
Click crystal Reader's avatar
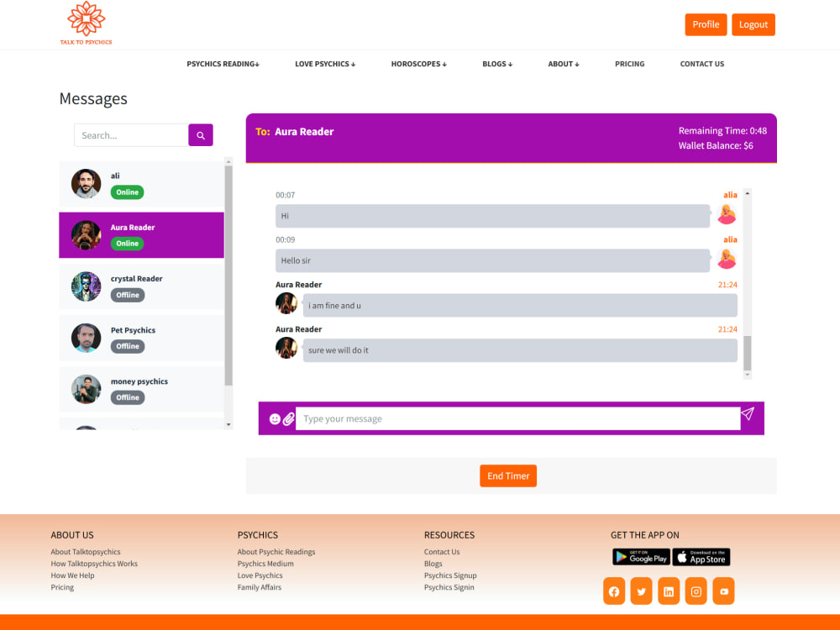click(86, 286)
